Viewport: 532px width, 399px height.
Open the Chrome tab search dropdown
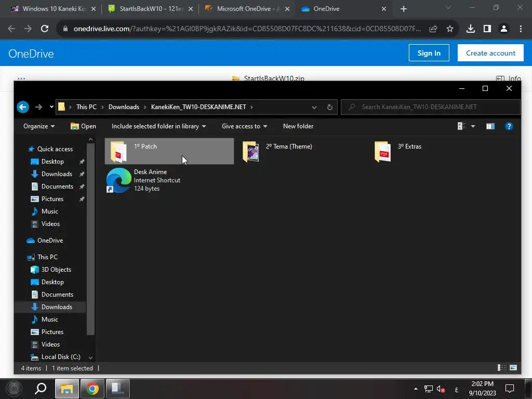click(448, 7)
